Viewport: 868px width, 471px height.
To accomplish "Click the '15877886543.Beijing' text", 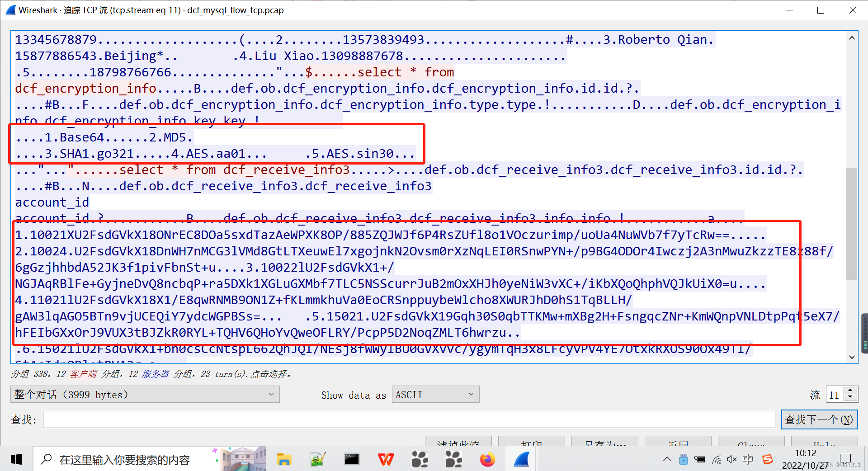I will [86, 56].
